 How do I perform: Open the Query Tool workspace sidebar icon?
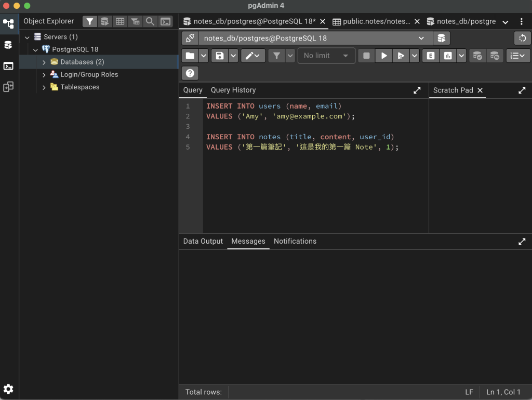click(x=8, y=45)
